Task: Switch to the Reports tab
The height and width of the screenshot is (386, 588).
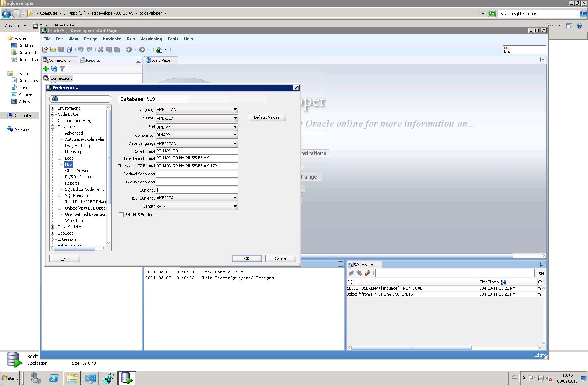Action: pos(90,60)
